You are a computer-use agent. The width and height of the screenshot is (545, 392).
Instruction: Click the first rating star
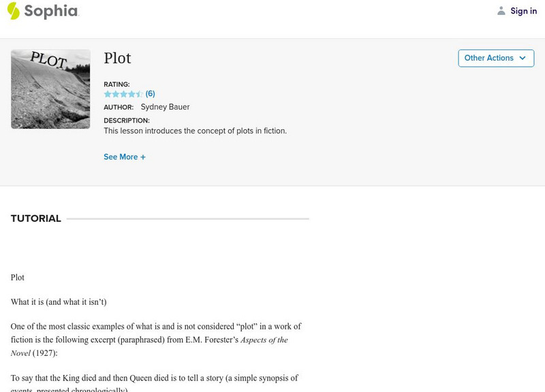[x=108, y=94]
